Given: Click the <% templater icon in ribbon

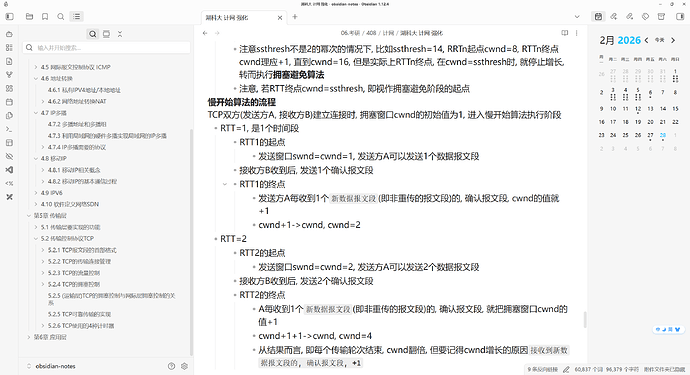Looking at the screenshot, I should pos(9,184).
